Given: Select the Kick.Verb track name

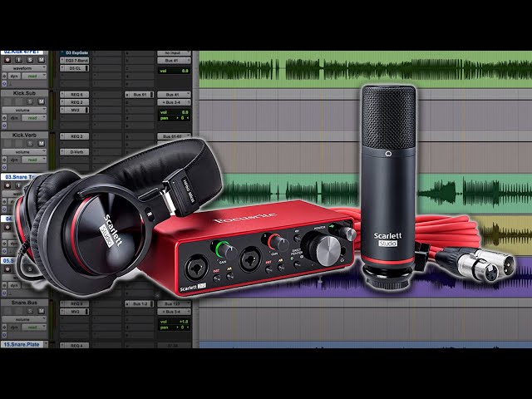Looking at the screenshot, I should (x=24, y=135).
